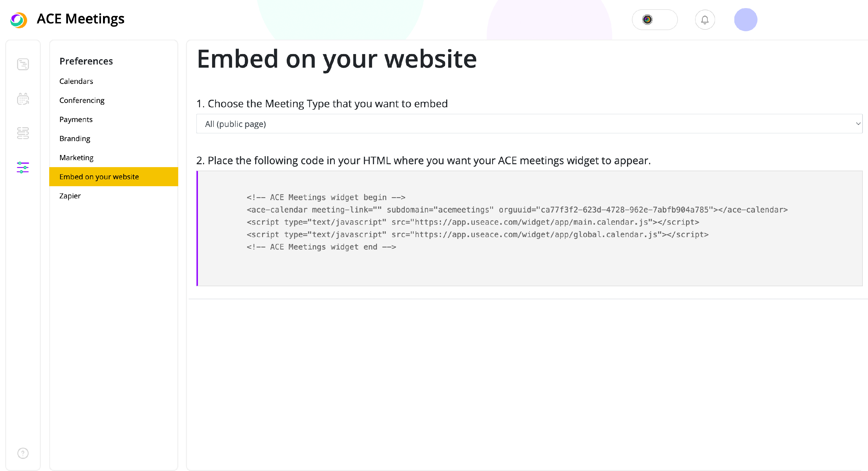Go to Conferencing settings
This screenshot has height=471, width=868.
pos(82,100)
